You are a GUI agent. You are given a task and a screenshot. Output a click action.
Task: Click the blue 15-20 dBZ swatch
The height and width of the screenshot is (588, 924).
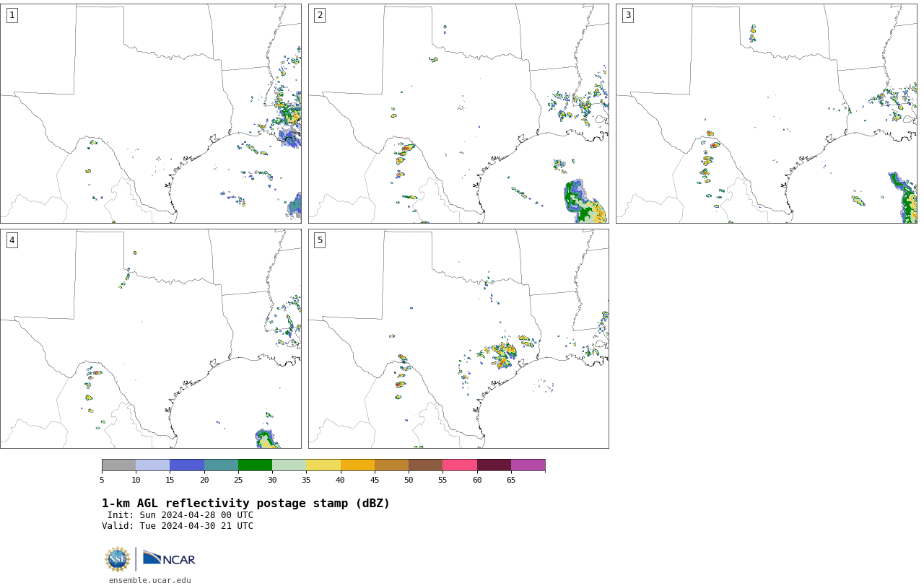(x=187, y=465)
